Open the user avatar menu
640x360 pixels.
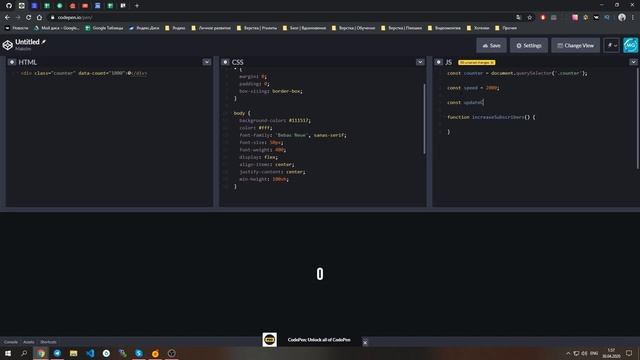(630, 45)
